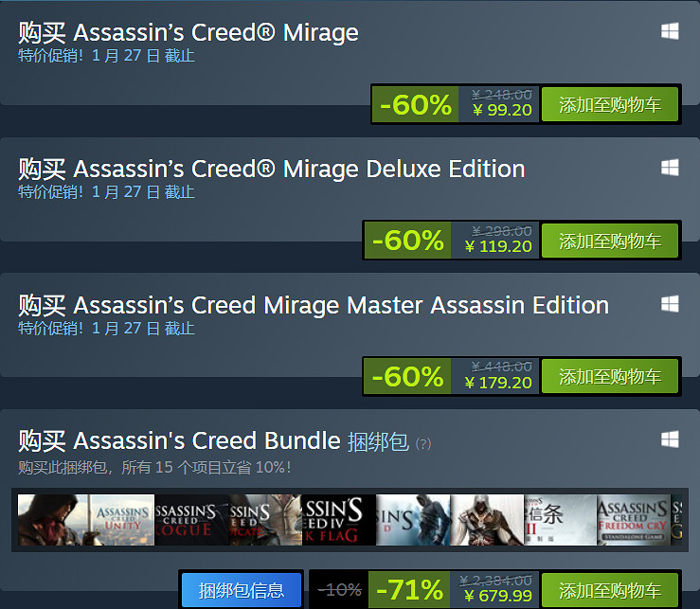Click the question mark icon next to 捆绑包
The image size is (700, 609).
coord(422,443)
